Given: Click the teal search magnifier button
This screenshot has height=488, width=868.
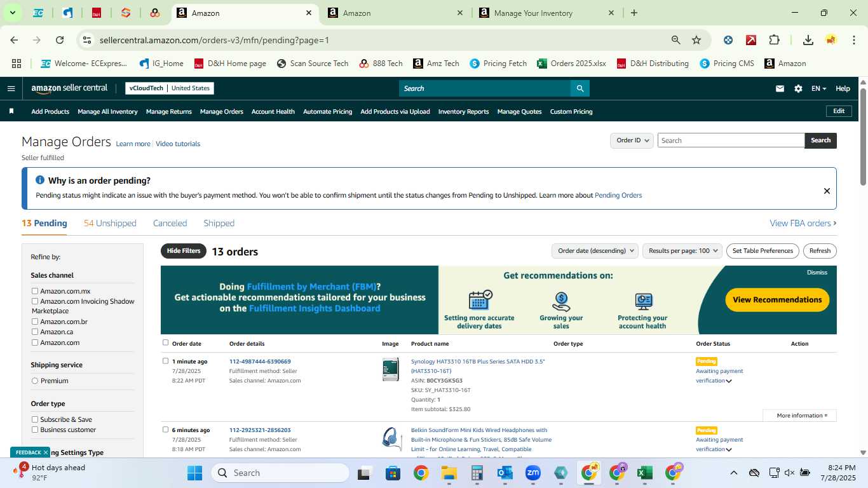Looking at the screenshot, I should pyautogui.click(x=580, y=88).
